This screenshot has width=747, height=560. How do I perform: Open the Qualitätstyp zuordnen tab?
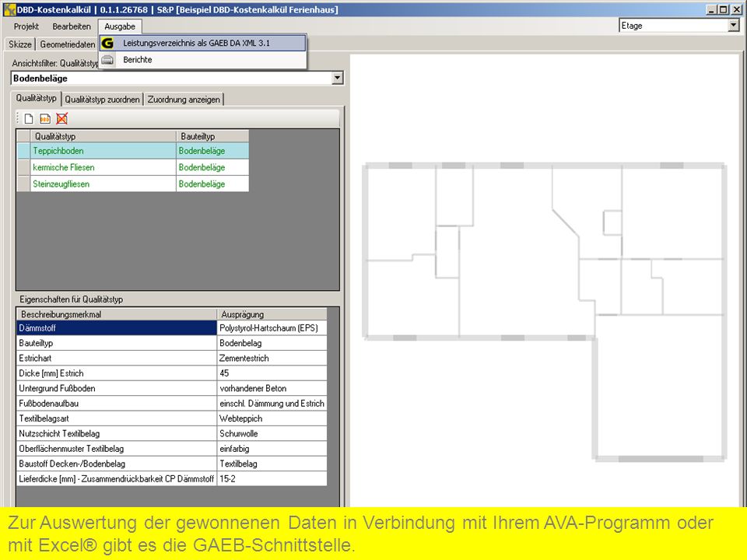click(x=103, y=100)
